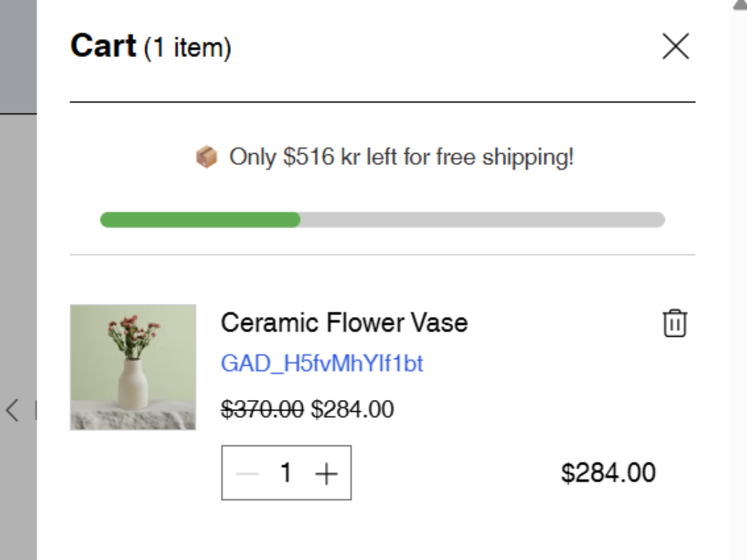Decrease quantity with the minus button
The width and height of the screenshot is (747, 560).
(x=247, y=474)
